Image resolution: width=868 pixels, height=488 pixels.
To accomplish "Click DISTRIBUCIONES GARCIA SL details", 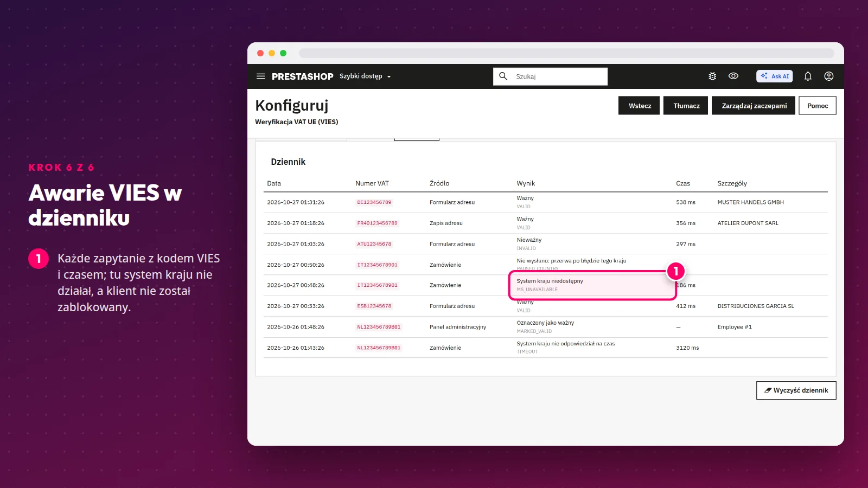I will [x=756, y=306].
